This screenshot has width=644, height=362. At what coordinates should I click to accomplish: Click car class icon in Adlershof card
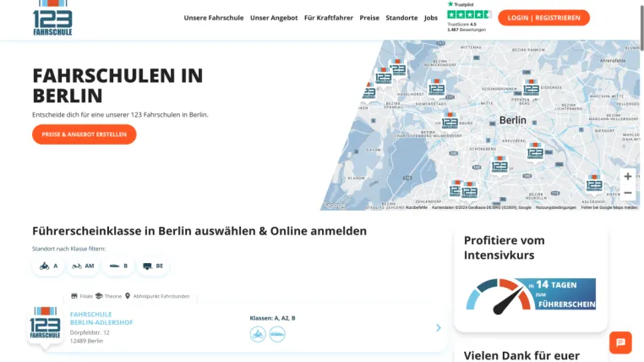(x=277, y=334)
